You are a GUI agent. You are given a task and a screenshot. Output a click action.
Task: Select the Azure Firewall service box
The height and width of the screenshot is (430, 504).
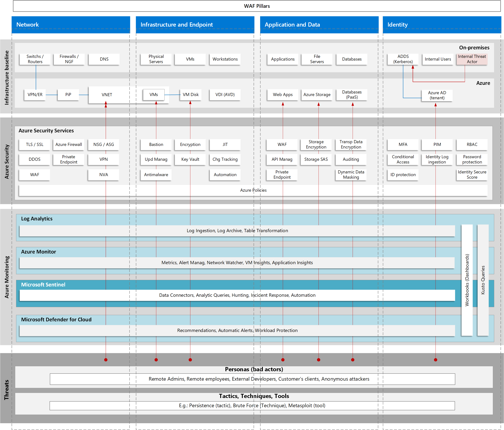(69, 144)
